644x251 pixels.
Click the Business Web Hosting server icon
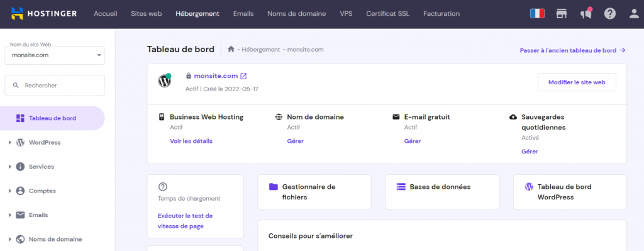[162, 117]
